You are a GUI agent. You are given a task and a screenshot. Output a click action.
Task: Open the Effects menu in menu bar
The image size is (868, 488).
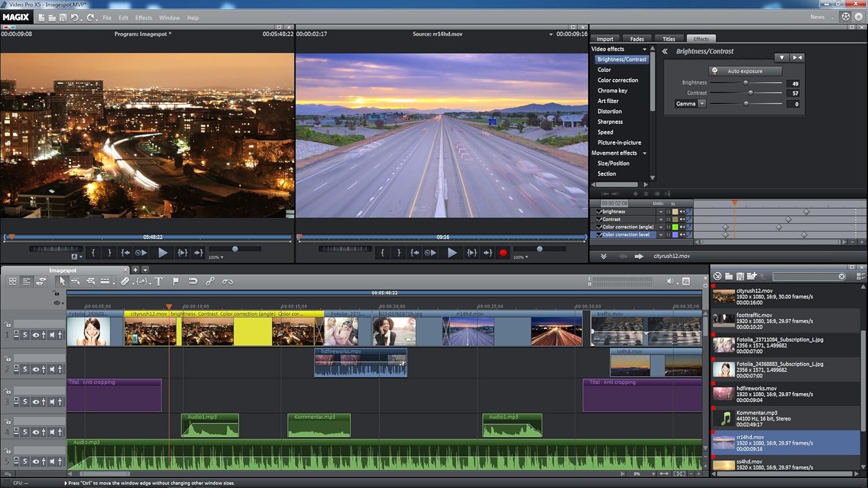[144, 18]
